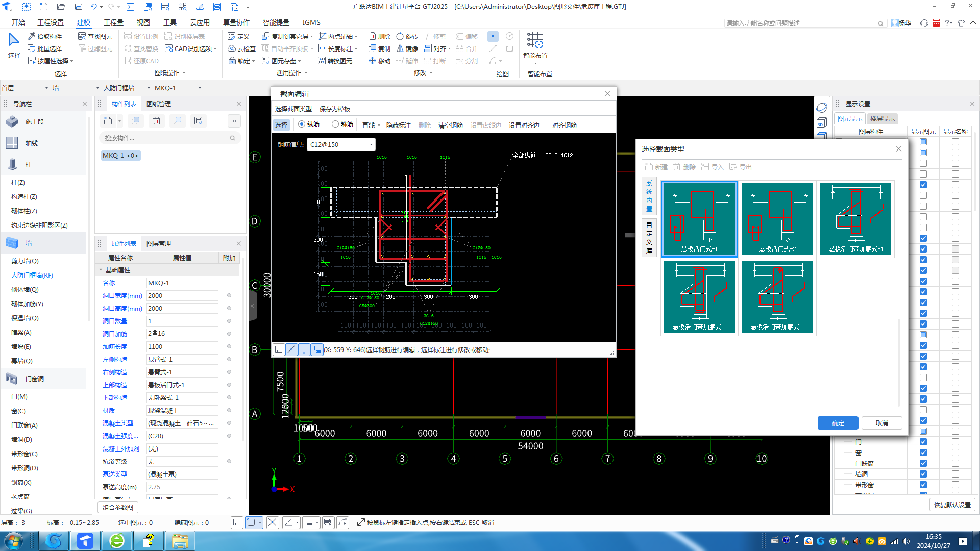Toggle 显示名称 checkbox for 窗 row
Image resolution: width=980 pixels, height=551 pixels.
click(x=955, y=453)
